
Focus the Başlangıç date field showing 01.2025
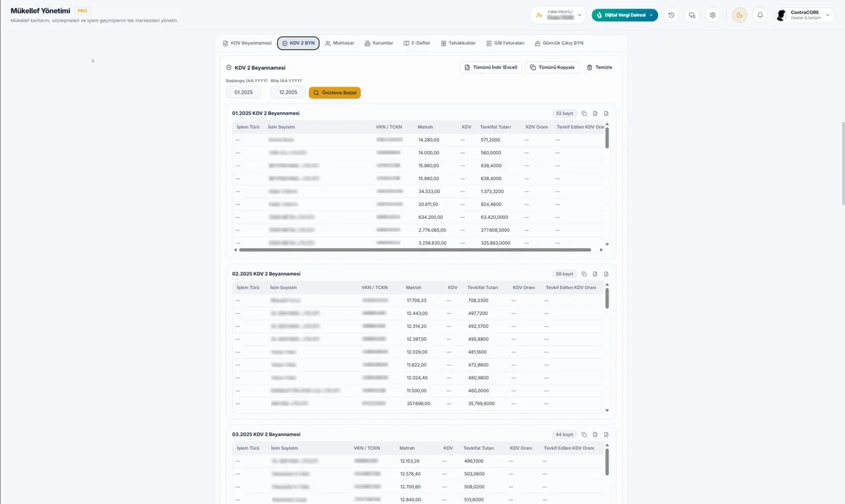[x=244, y=92]
